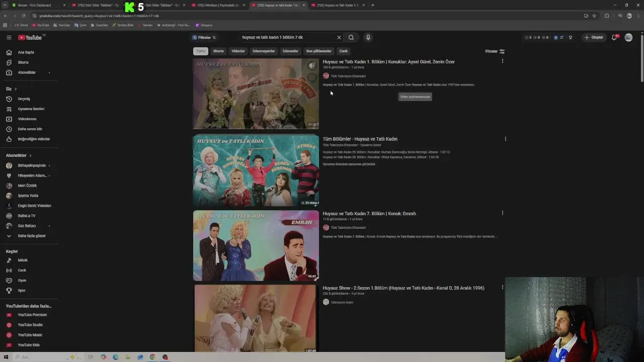Image resolution: width=644 pixels, height=362 pixels.
Task: Open YouTube Studio link
Action: coord(29,325)
